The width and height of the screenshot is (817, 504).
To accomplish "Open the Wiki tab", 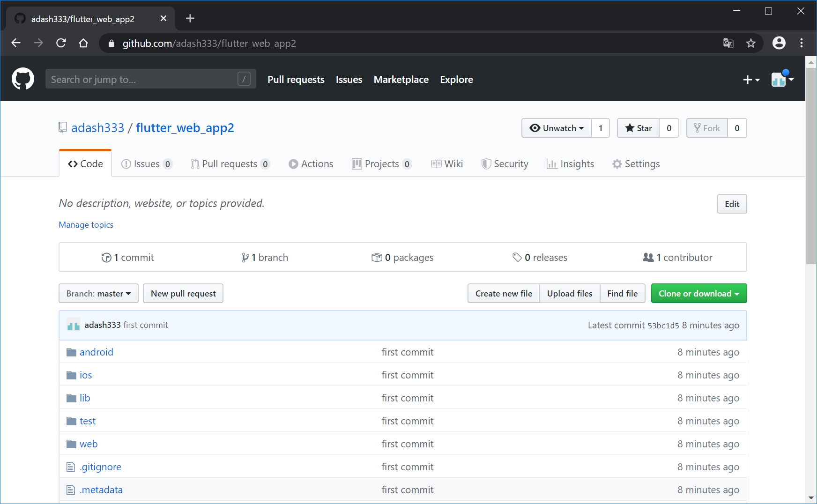I will [447, 164].
